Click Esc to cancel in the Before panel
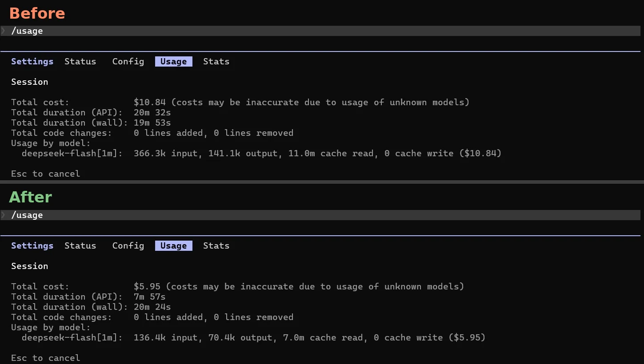This screenshot has height=364, width=644. (x=46, y=174)
